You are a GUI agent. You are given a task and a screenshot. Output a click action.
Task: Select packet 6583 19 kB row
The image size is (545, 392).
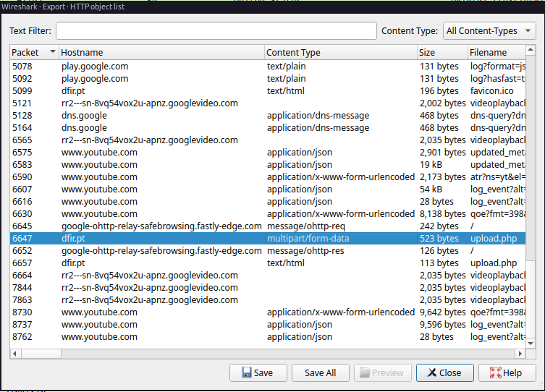pyautogui.click(x=268, y=165)
